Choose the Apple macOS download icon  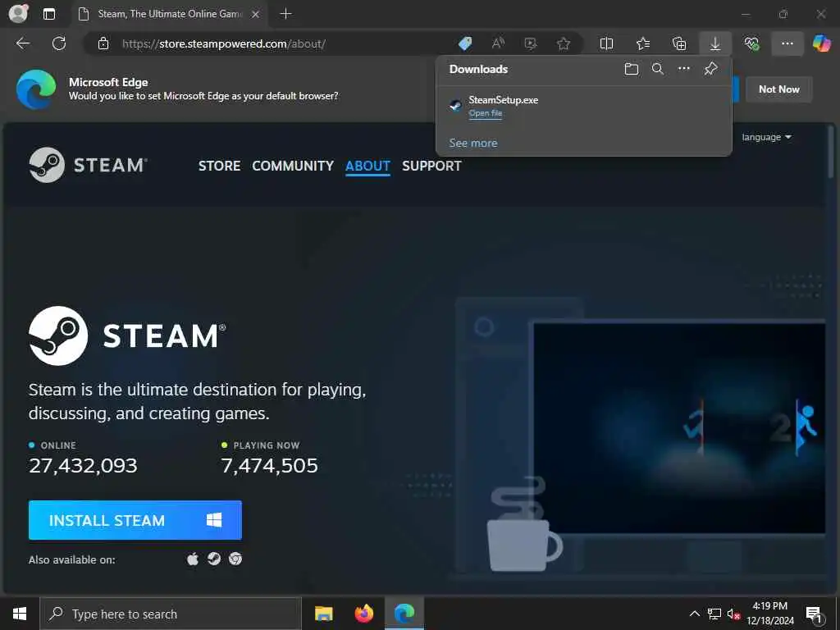(193, 559)
